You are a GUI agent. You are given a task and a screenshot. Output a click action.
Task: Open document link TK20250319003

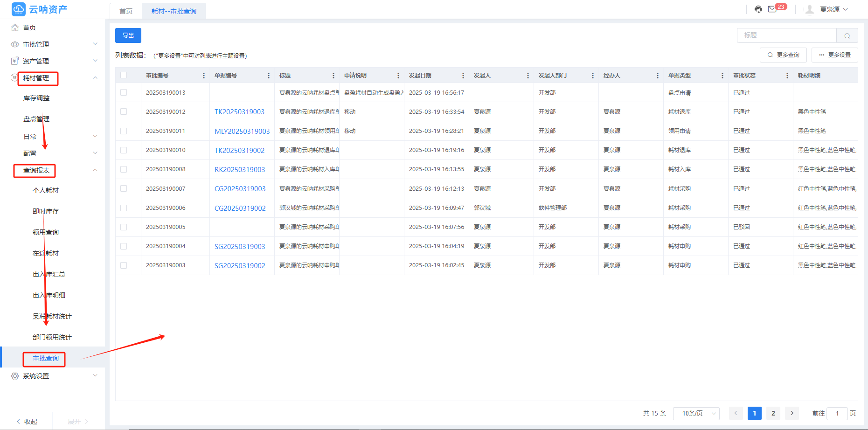point(239,112)
